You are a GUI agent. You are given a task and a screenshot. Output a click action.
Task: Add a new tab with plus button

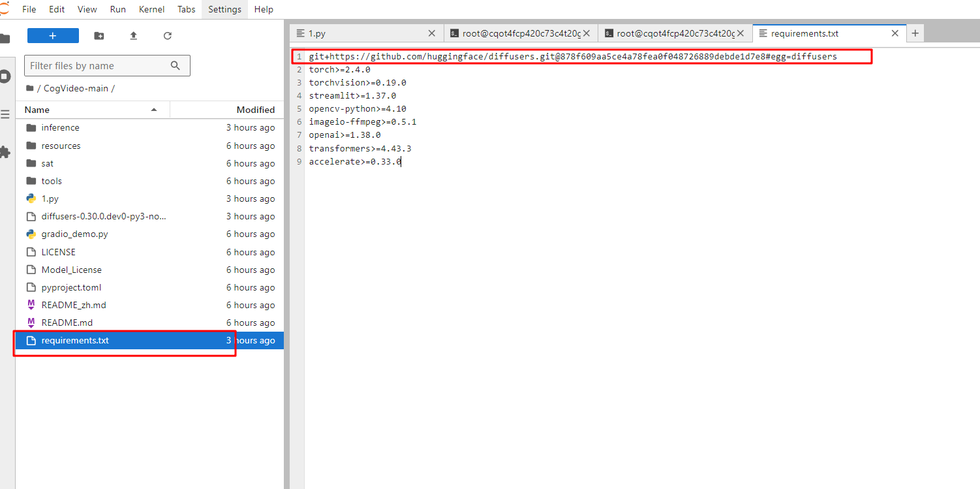point(915,33)
